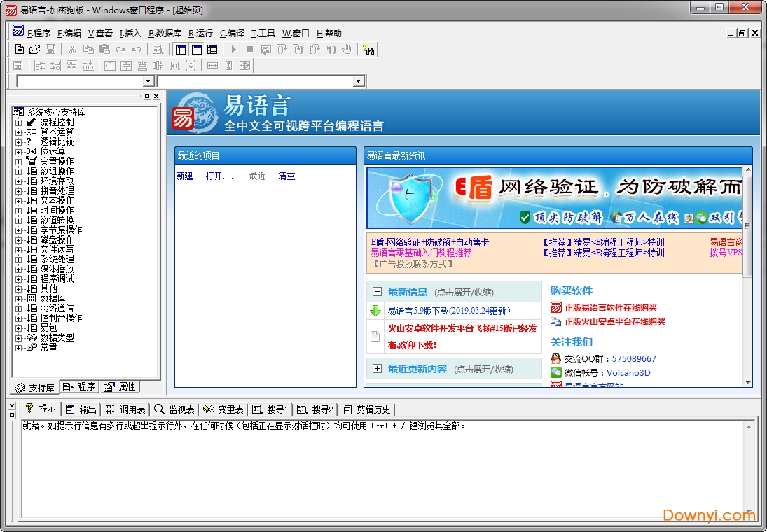This screenshot has height=532, width=767.
Task: Run the program using the play toolbar icon
Action: click(233, 49)
